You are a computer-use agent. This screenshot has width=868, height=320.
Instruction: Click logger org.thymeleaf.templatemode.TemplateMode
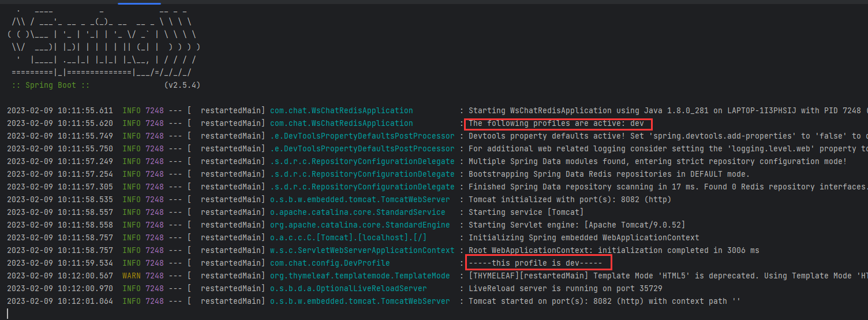click(x=360, y=276)
